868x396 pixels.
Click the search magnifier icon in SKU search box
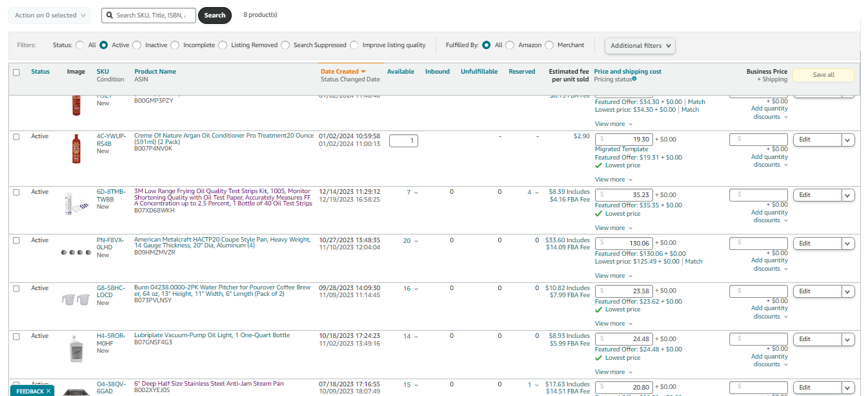[110, 16]
